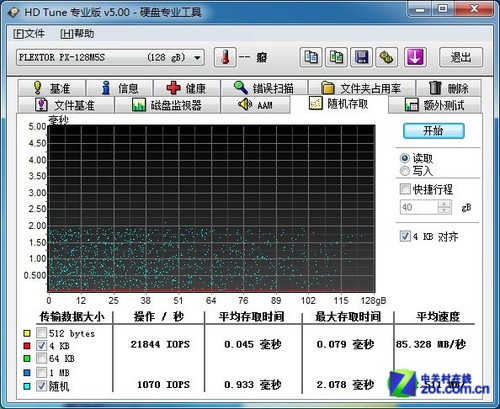Open the 文件基准 file benchmark tab
The image size is (500, 409).
coord(66,105)
